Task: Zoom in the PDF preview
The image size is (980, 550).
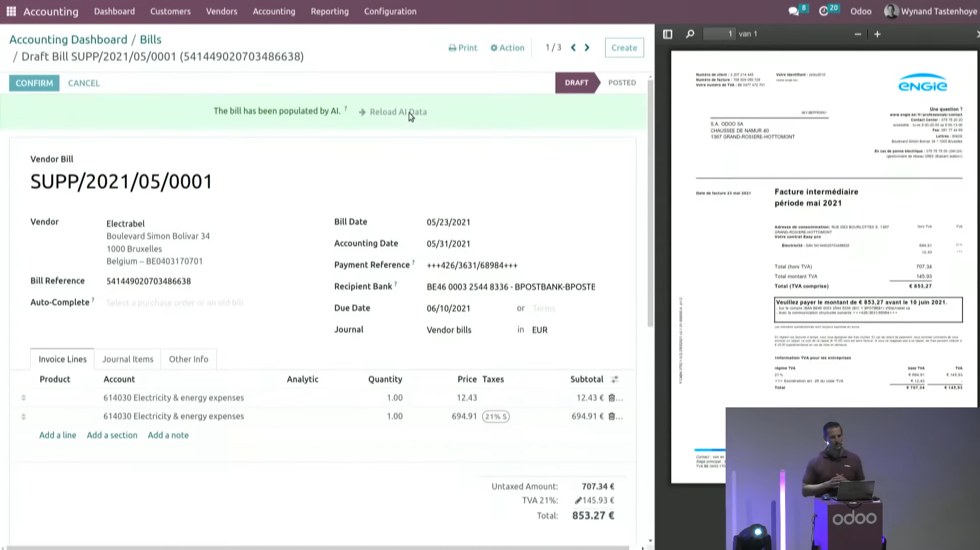Action: [877, 34]
